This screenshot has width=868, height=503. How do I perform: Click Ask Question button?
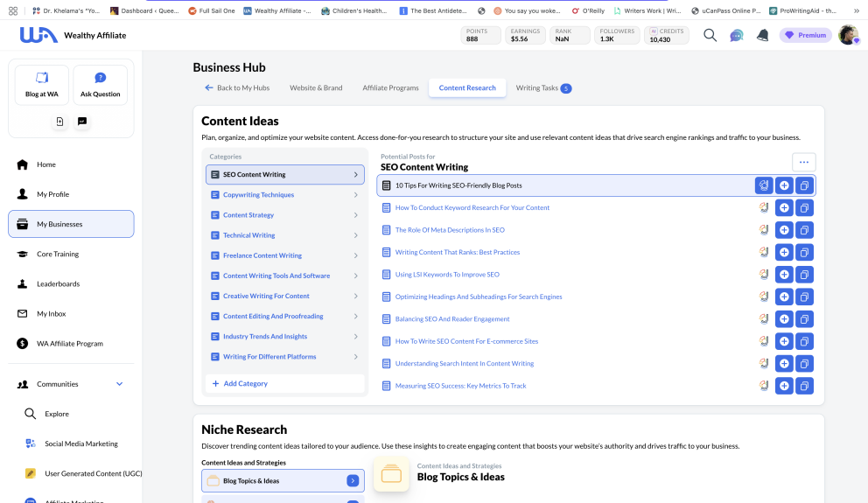click(101, 85)
